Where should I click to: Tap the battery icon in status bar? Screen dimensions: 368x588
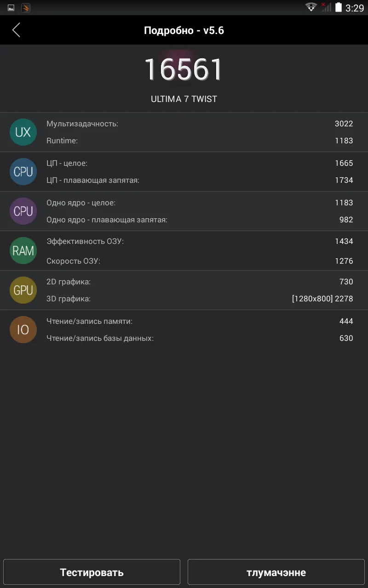coord(339,7)
